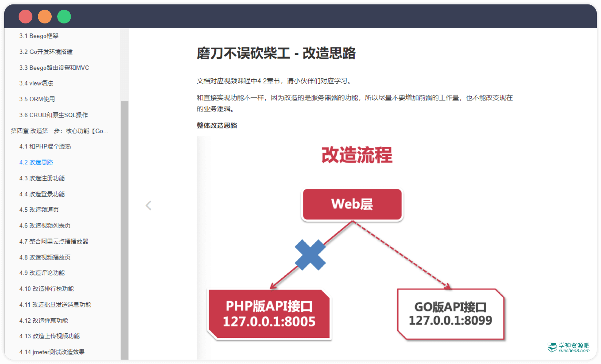Open 4.7 整合阿里云点播播放器 page
This screenshot has height=364, width=601.
[x=54, y=241]
